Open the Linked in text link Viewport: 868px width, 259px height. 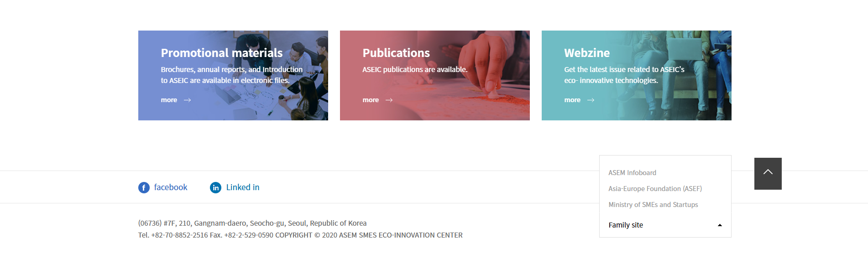243,187
